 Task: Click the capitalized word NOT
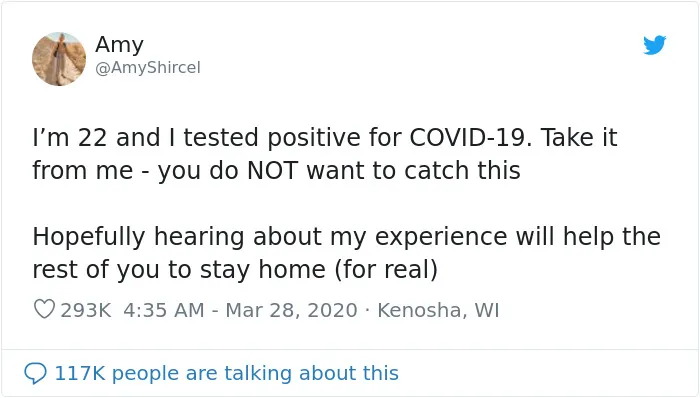[x=272, y=170]
